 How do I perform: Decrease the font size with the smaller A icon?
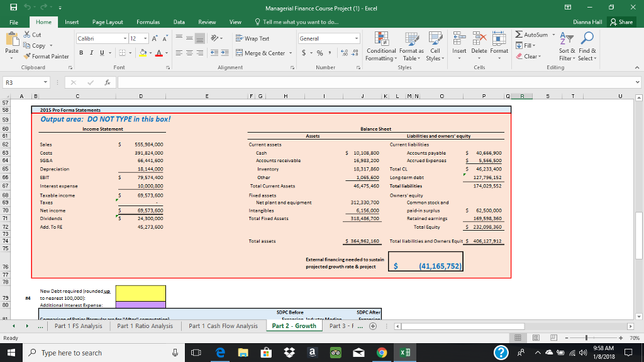click(x=165, y=38)
